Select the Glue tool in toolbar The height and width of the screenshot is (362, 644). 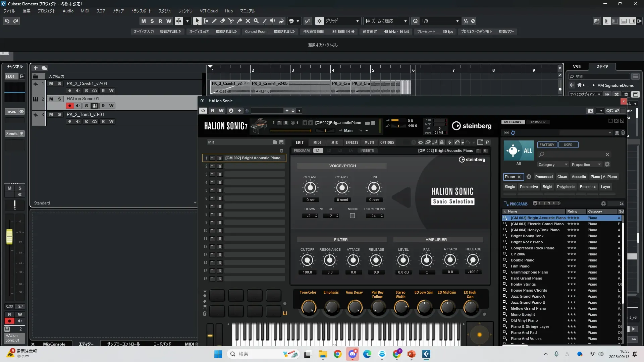(239, 21)
